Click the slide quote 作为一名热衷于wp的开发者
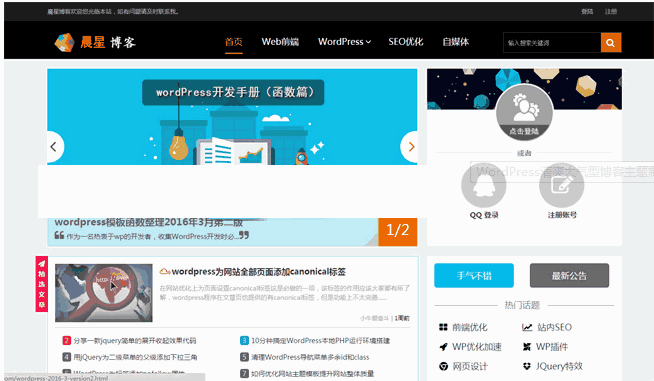The height and width of the screenshot is (381, 654). click(152, 236)
